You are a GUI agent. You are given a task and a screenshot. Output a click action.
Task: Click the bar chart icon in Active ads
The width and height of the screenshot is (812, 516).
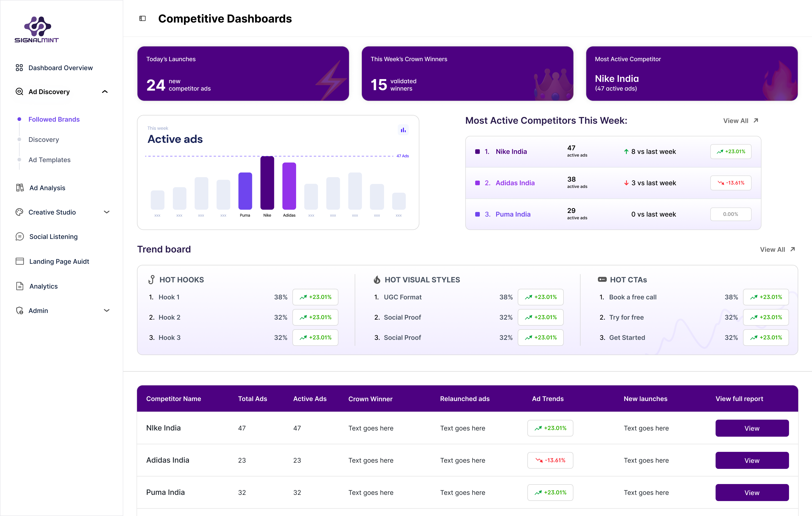(403, 130)
